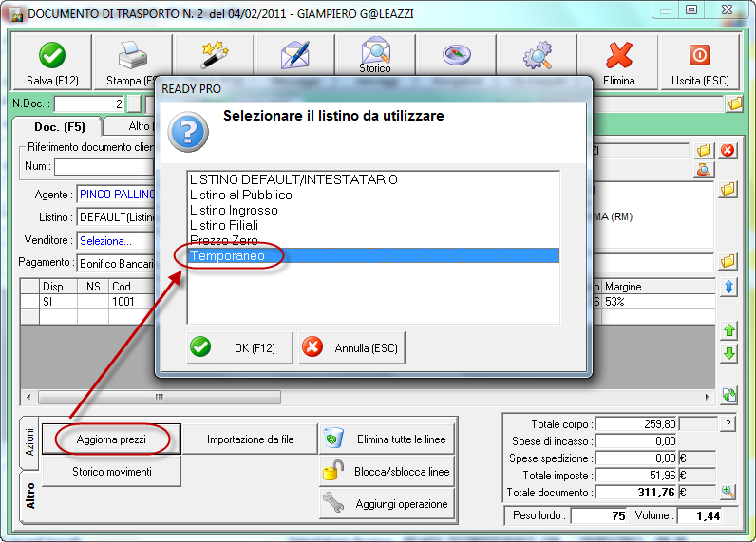Image resolution: width=756 pixels, height=542 pixels.
Task: Click the Salva (F12) toolbar button
Action: (51, 62)
